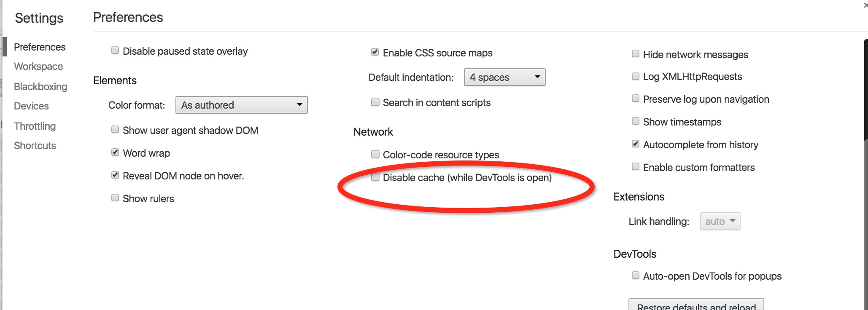Close the Settings panel with the X icon
Viewport: 868px width, 310px height.
[x=865, y=5]
